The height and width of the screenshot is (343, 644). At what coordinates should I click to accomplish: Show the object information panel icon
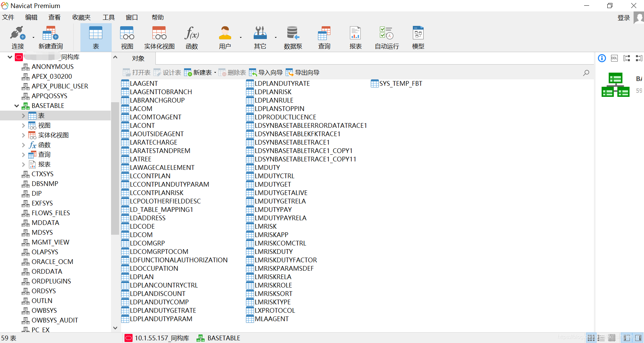point(602,58)
